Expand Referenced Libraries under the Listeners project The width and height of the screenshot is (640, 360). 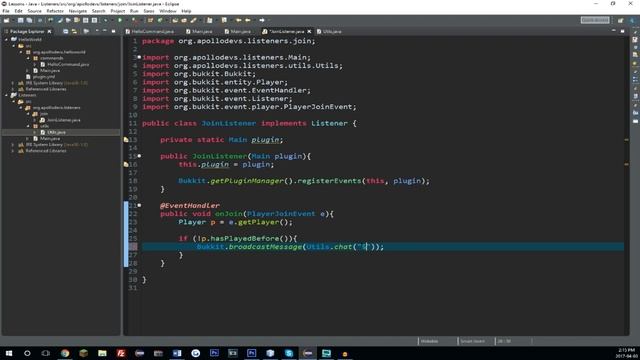[13, 151]
